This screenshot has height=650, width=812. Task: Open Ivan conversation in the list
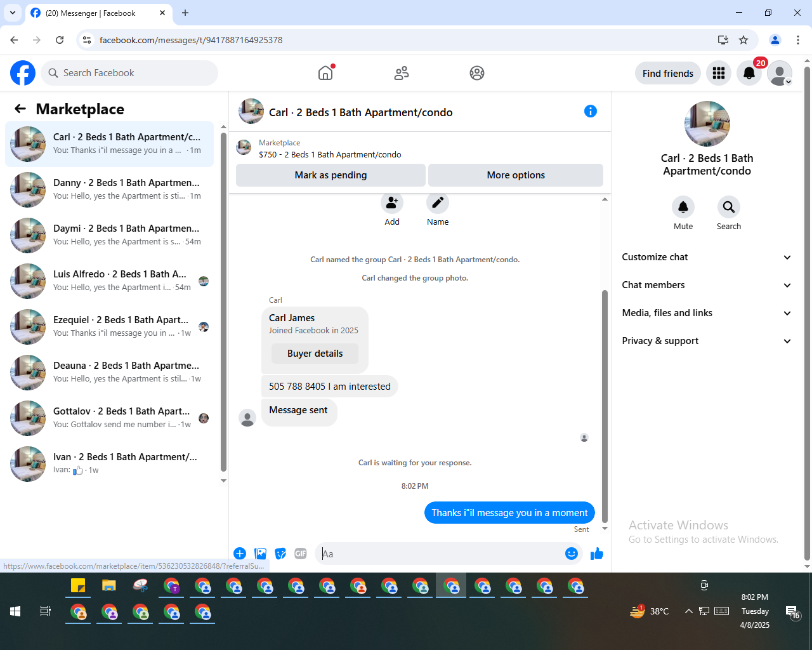click(x=109, y=464)
